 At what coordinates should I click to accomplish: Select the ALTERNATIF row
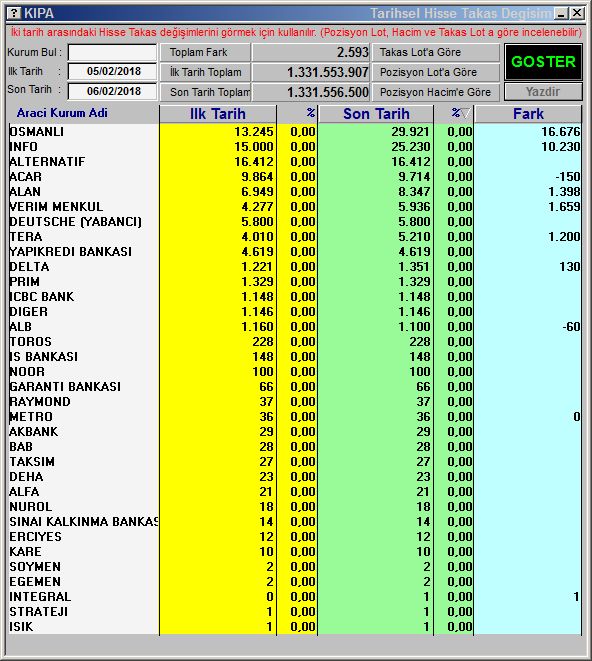tap(295, 161)
